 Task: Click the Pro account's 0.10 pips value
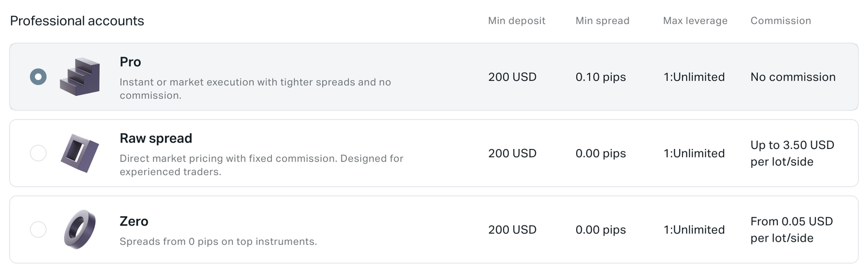(601, 77)
